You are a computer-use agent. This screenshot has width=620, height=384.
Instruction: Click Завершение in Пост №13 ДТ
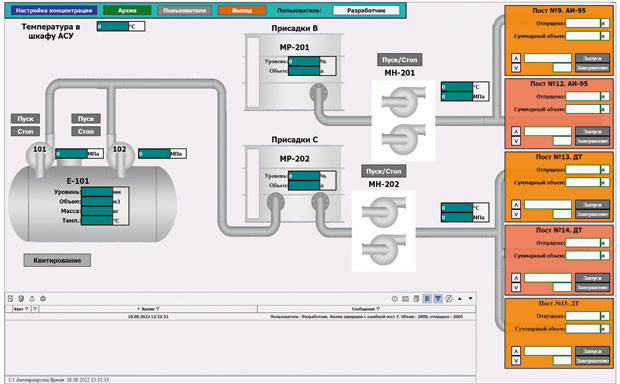pyautogui.click(x=592, y=214)
